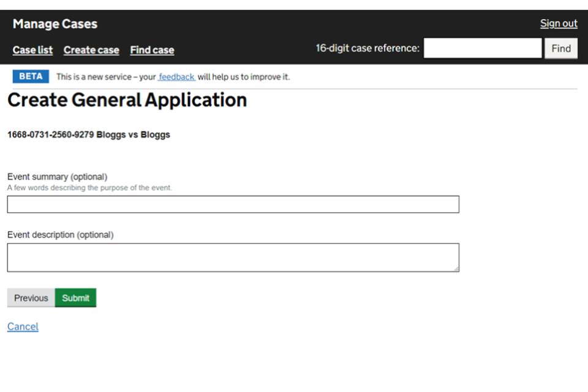Click the Cancel link

coord(23,326)
